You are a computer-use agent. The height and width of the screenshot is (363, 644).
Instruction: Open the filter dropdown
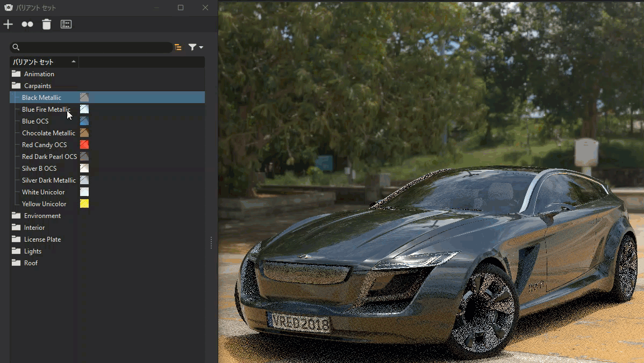click(x=196, y=47)
